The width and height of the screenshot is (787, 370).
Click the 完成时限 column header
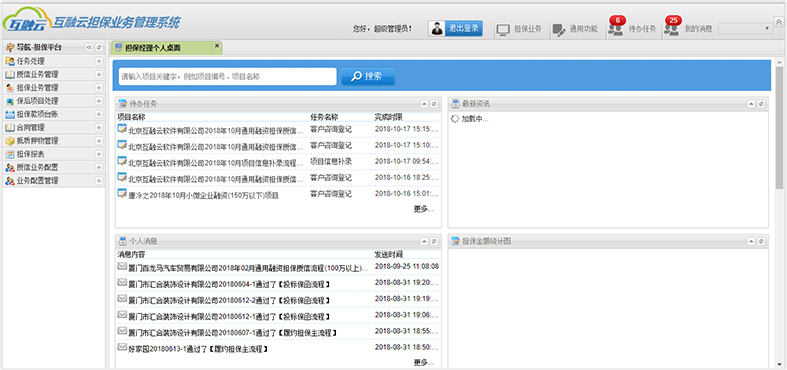388,117
